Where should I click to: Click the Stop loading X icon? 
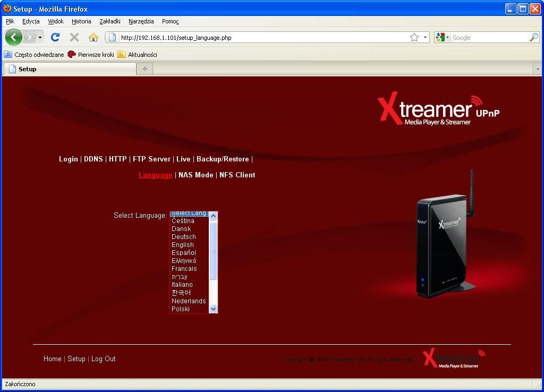tap(74, 37)
